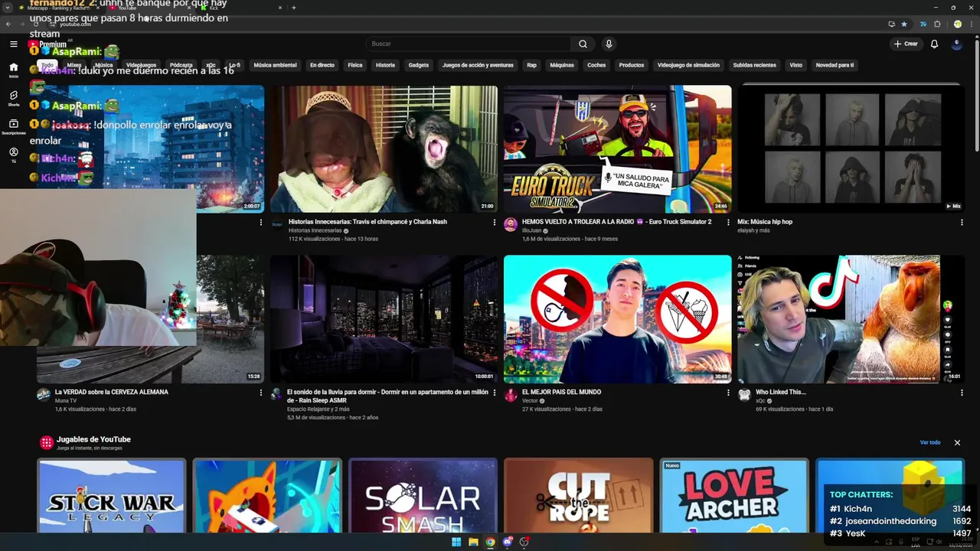Open Vector channel avatar
This screenshot has width=980, height=551.
coord(511,395)
